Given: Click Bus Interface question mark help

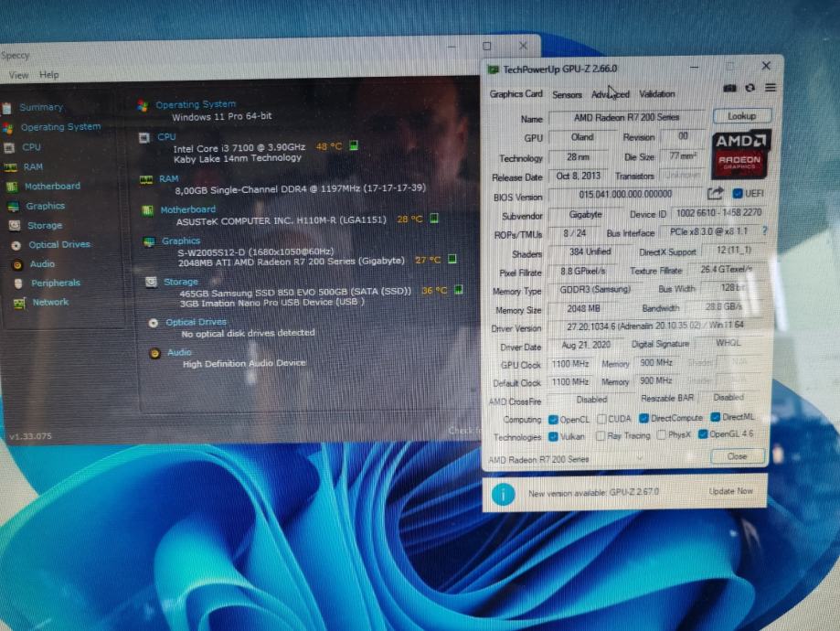Looking at the screenshot, I should (x=764, y=231).
